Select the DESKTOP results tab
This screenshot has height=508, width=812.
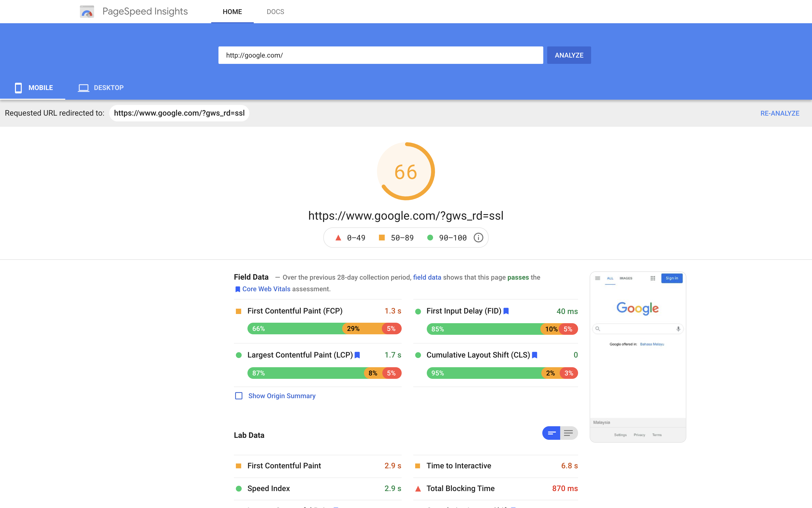pyautogui.click(x=101, y=88)
